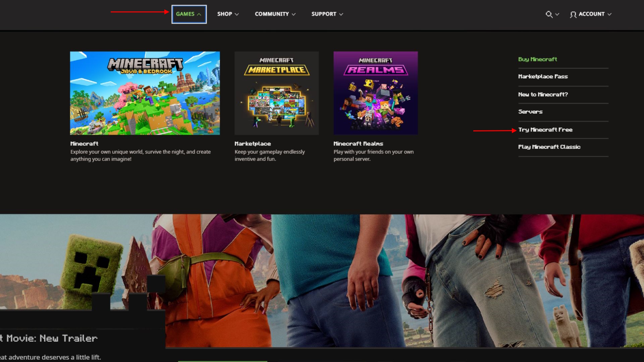Click the Minecraft Realms title text
This screenshot has width=644, height=362.
tap(358, 143)
